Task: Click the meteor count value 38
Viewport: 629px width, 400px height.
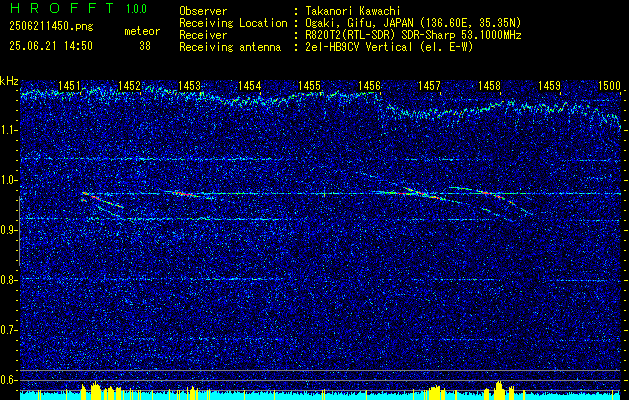Action: [x=145, y=46]
